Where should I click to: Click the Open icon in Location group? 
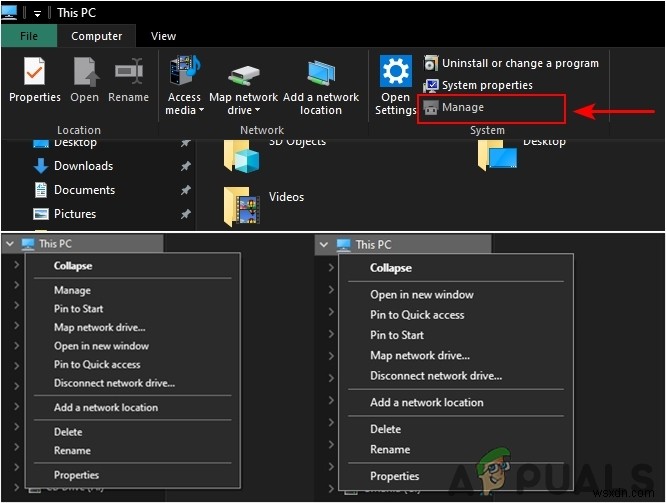point(85,71)
